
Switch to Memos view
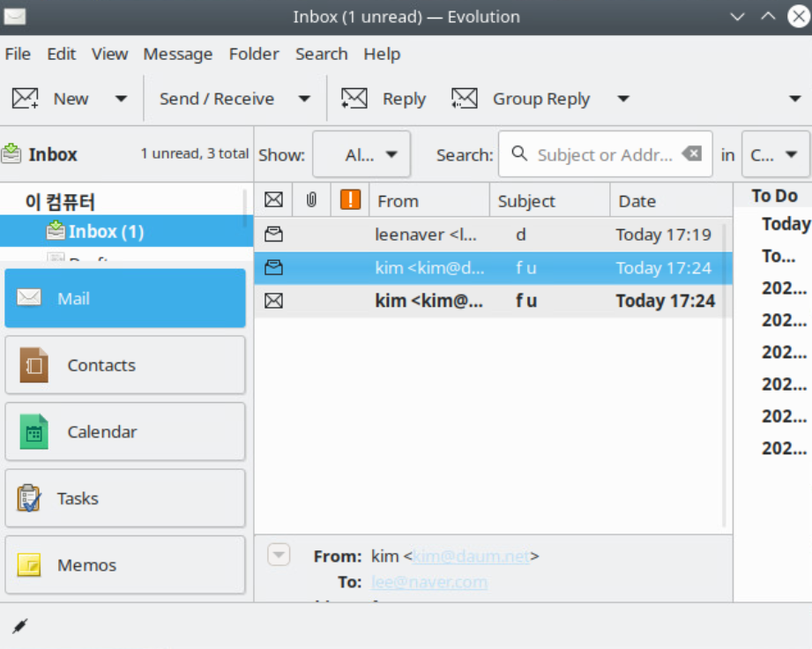point(125,564)
